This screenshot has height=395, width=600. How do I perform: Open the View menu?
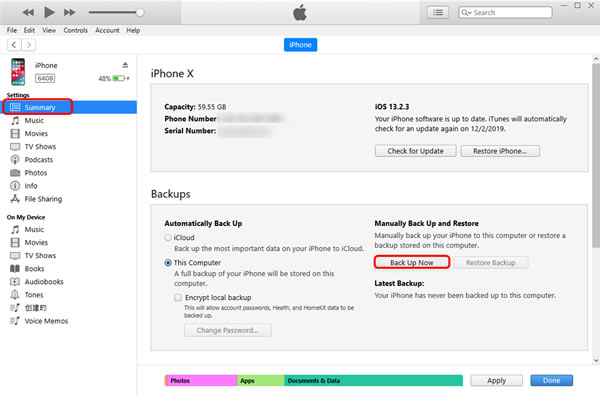(49, 30)
